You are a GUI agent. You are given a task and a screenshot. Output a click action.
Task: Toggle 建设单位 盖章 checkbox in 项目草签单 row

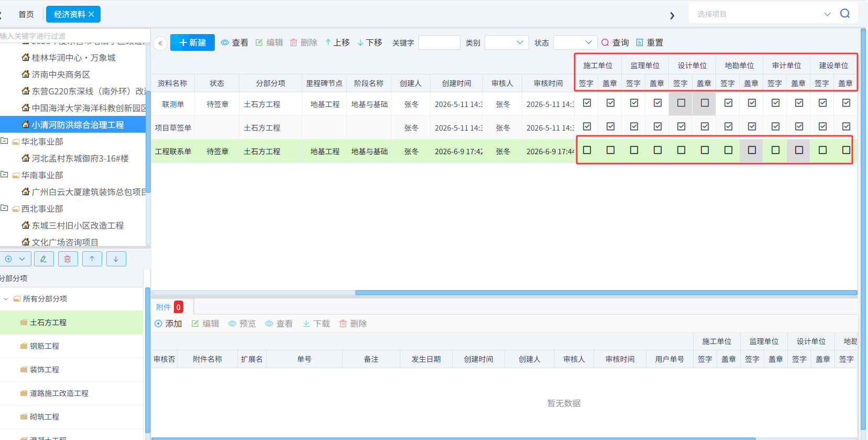846,126
